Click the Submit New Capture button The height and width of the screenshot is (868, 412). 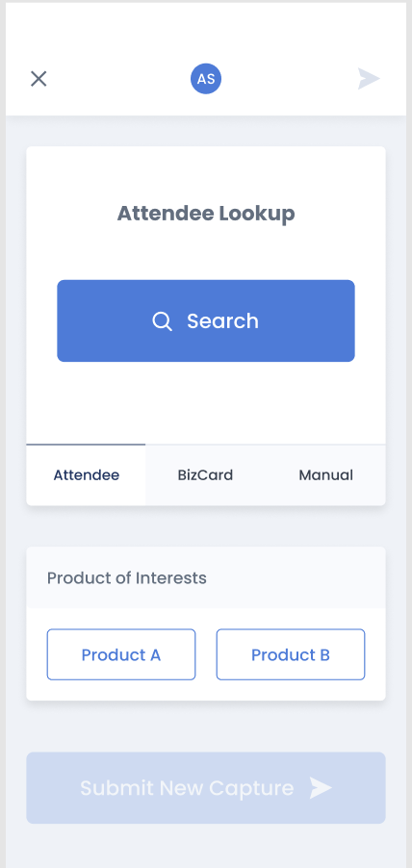point(206,788)
